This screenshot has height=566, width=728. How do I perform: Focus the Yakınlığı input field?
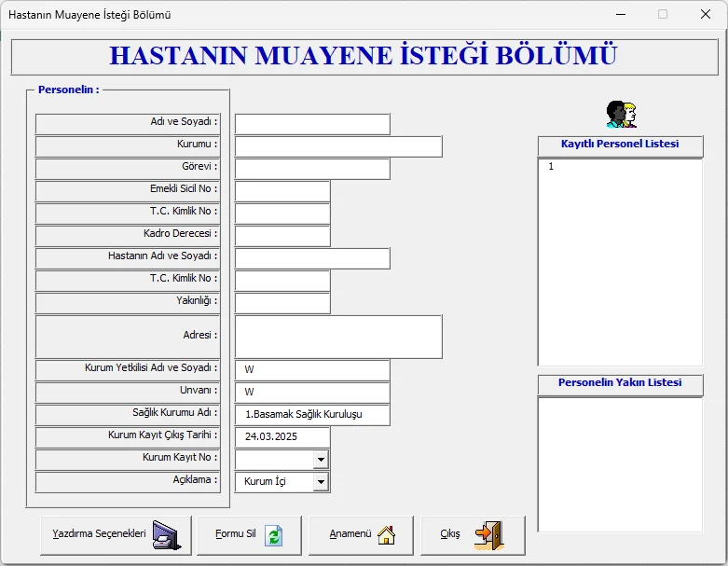pos(282,303)
